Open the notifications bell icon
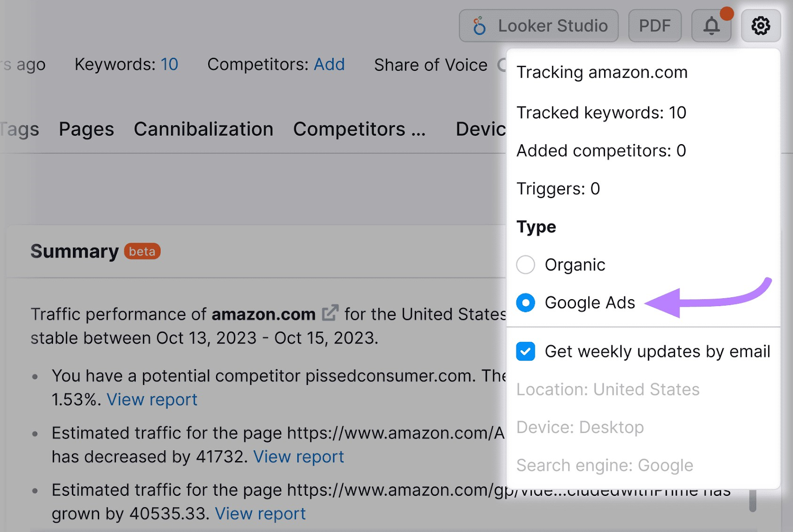The image size is (793, 532). 711,25
